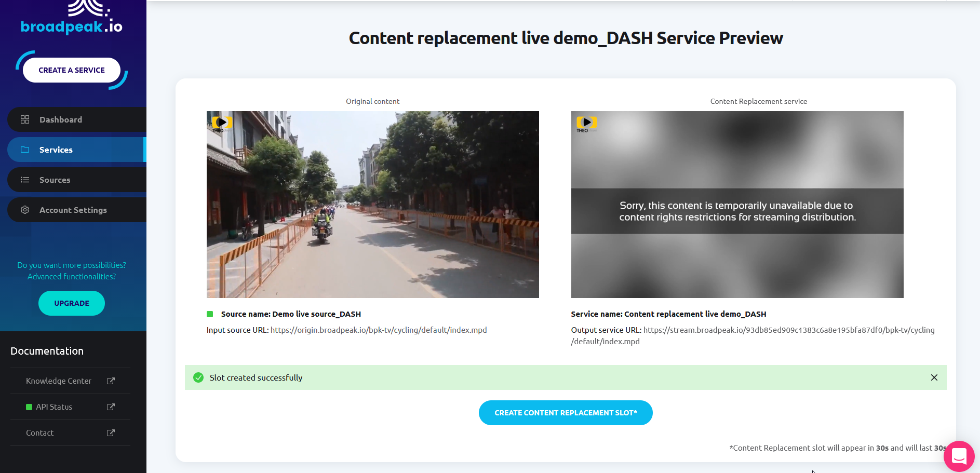Click the 'Content Replacement service' label
This screenshot has width=980, height=473.
coord(759,101)
